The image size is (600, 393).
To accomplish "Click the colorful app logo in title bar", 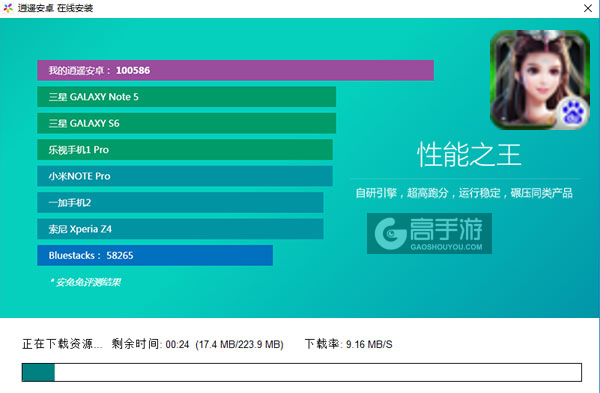I will click(x=8, y=8).
